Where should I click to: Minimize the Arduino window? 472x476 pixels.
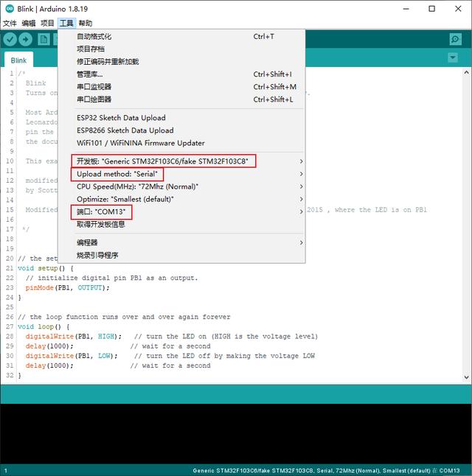click(406, 9)
